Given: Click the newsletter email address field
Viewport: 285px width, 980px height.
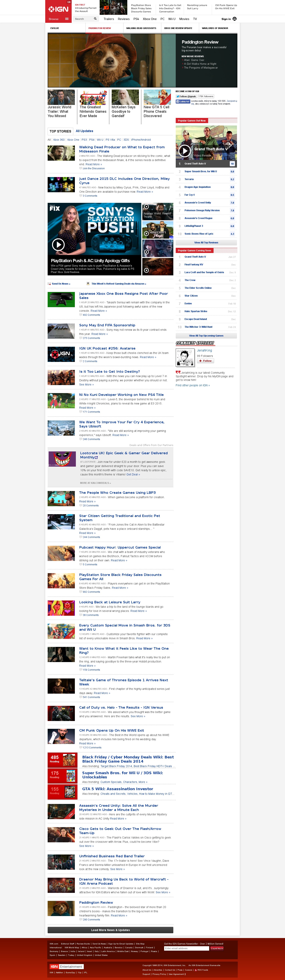Looking at the screenshot, I should pyautogui.click(x=186, y=948).
